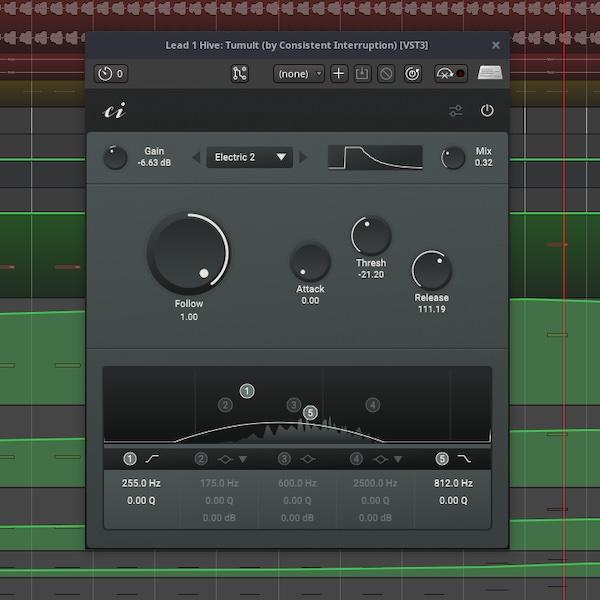Viewport: 600px width, 600px height.
Task: Open plugin settings sliders icon
Action: tap(455, 111)
